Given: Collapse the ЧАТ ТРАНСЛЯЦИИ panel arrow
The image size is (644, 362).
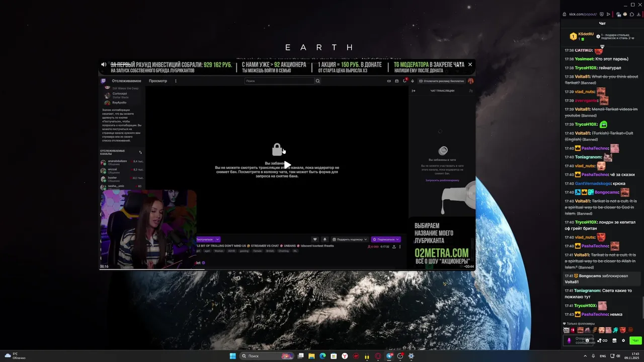Looking at the screenshot, I should tap(414, 91).
